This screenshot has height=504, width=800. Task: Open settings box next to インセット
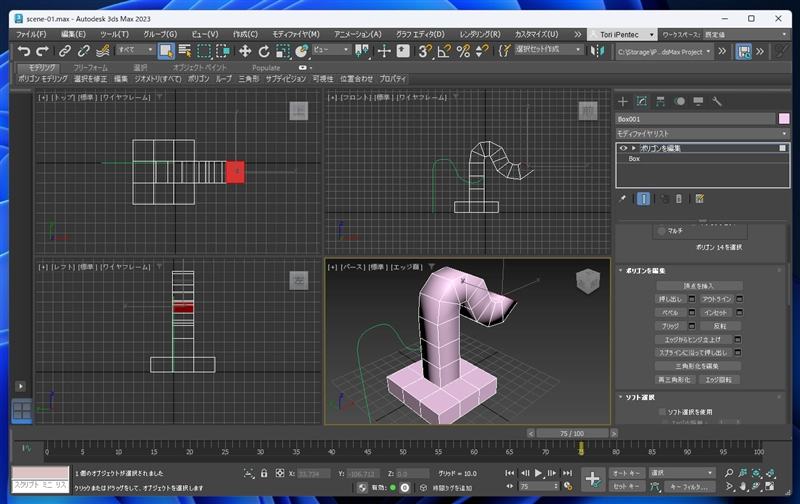(x=739, y=312)
